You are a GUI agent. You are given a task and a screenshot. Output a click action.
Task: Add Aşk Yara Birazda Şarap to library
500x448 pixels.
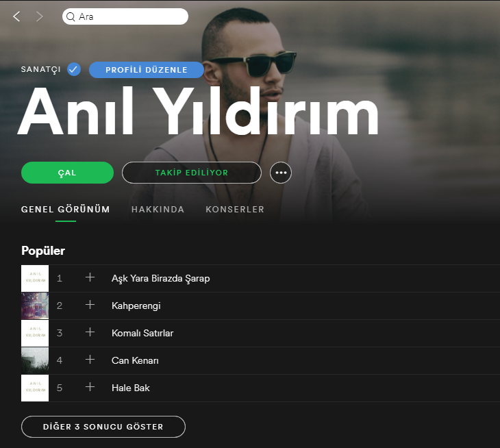tap(90, 277)
